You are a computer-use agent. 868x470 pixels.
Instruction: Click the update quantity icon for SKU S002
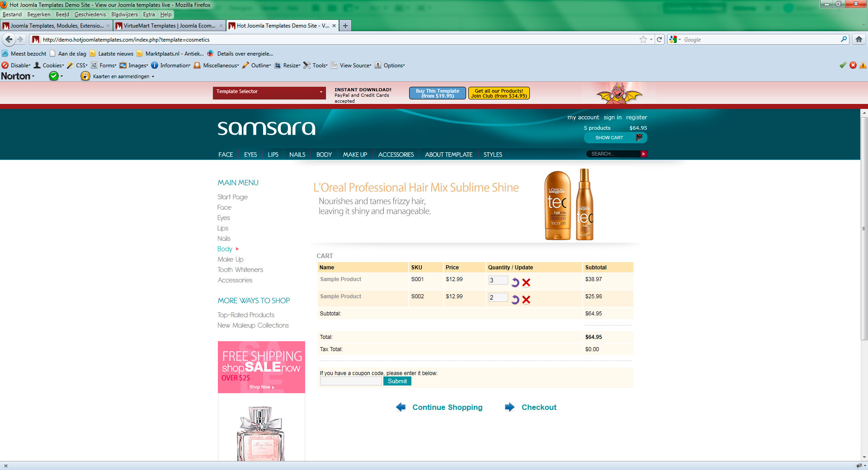pos(515,300)
